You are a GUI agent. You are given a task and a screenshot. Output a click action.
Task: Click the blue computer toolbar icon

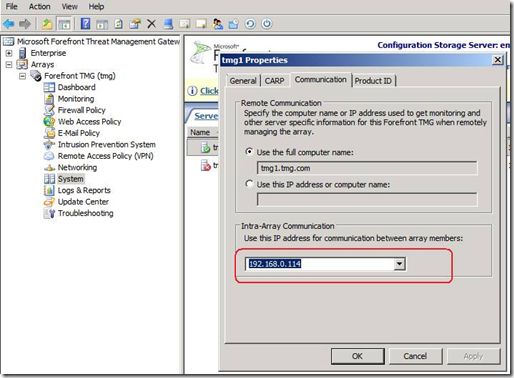click(168, 24)
